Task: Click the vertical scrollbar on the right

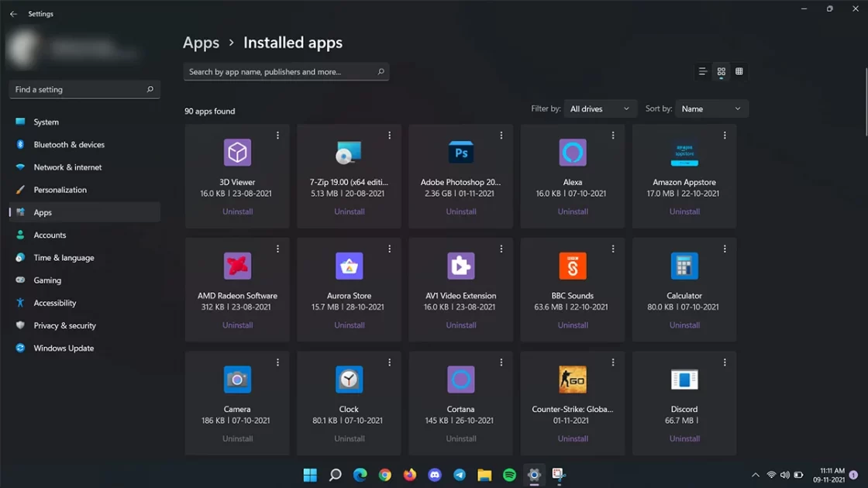Action: (x=865, y=101)
